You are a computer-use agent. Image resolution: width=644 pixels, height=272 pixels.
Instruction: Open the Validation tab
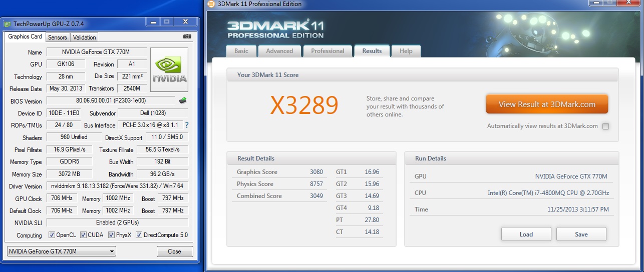coord(84,37)
